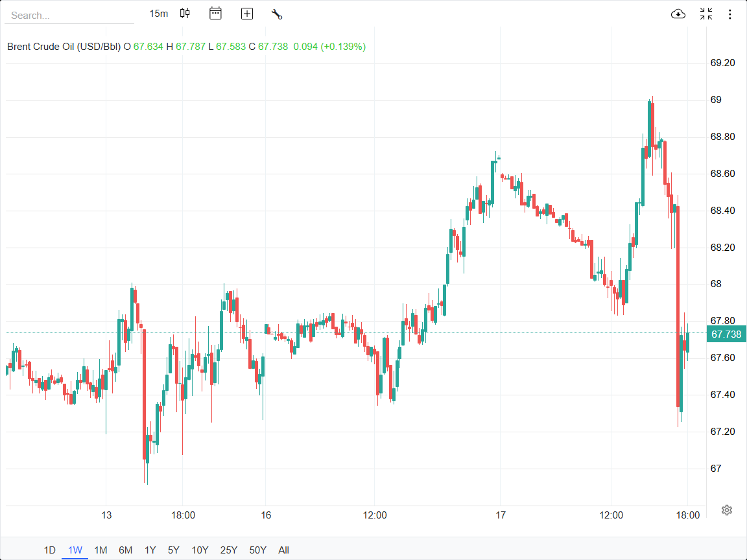Show the 10Y time range
Screen dimensions: 747x560
(x=200, y=550)
